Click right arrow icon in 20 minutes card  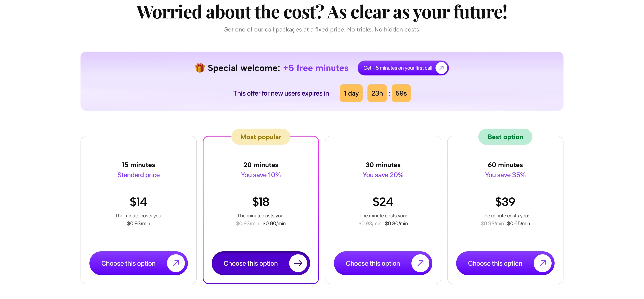[x=298, y=263]
